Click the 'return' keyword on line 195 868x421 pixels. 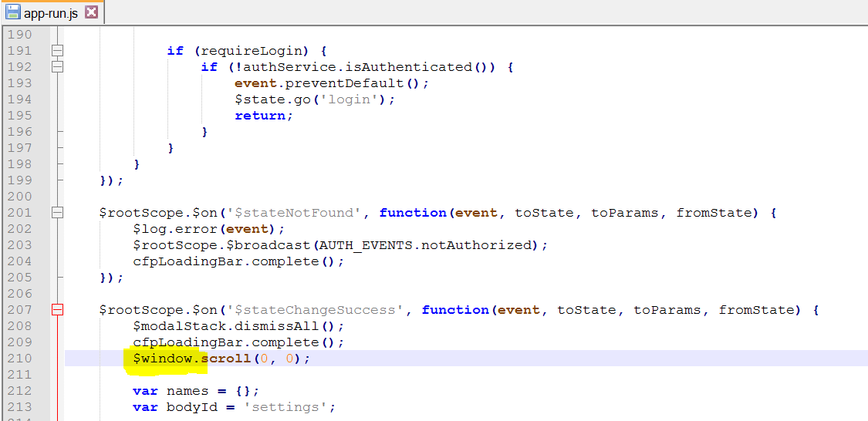coord(259,116)
